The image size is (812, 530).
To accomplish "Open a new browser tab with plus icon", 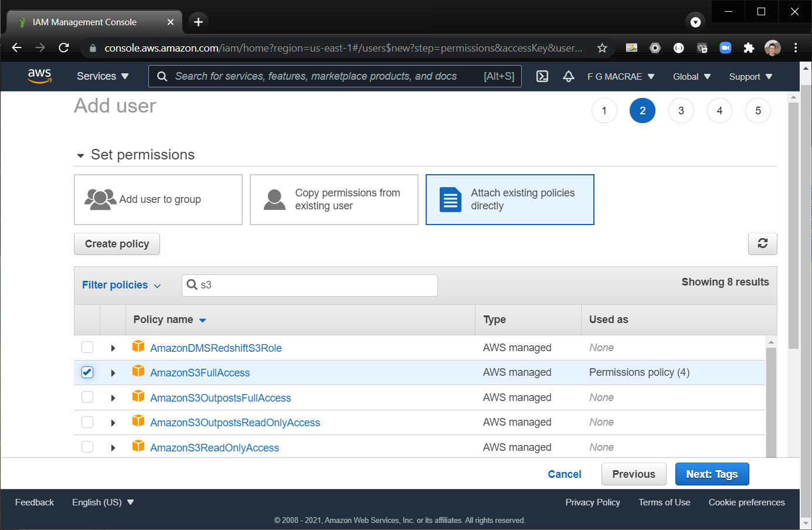I will point(198,22).
